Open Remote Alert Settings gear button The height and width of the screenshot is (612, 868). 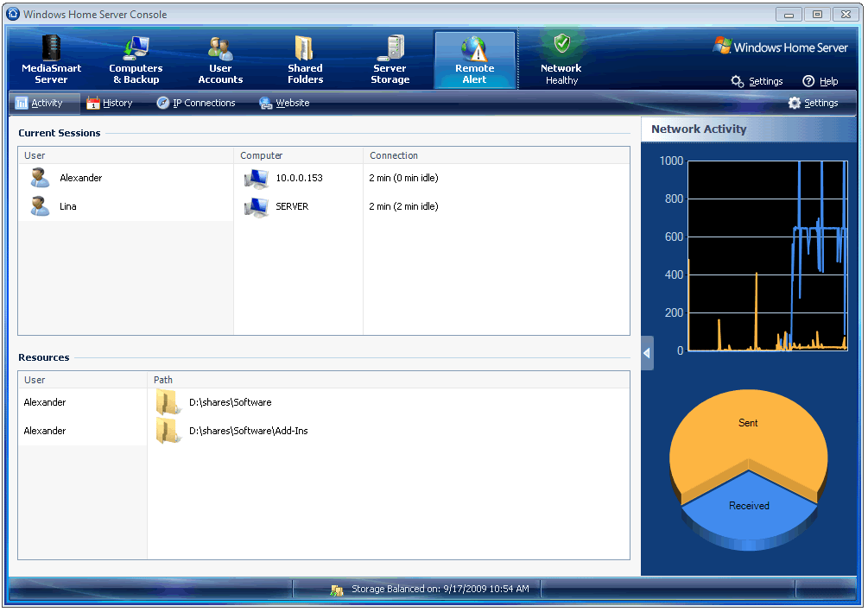click(x=814, y=103)
